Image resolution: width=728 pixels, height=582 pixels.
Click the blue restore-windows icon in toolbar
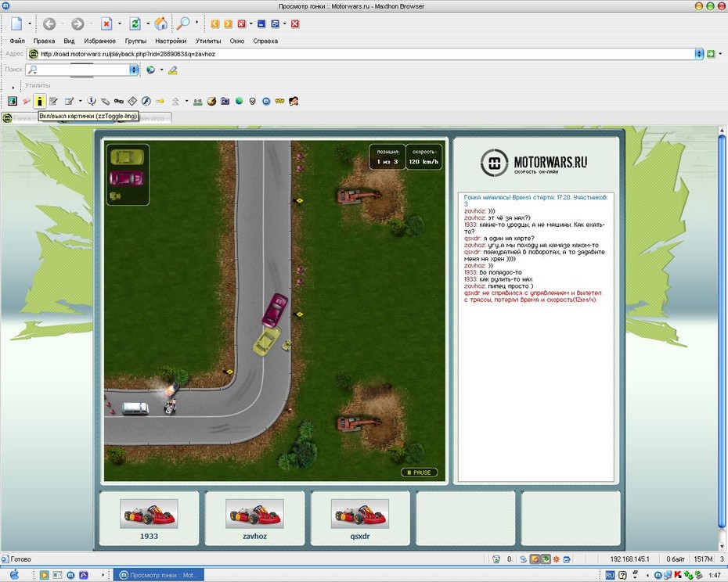pyautogui.click(x=275, y=23)
